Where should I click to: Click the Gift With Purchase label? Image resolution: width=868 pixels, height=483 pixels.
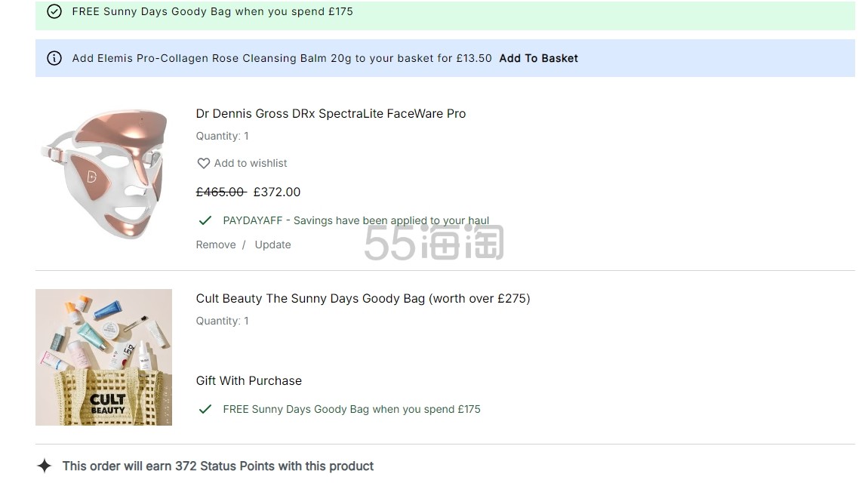249,380
